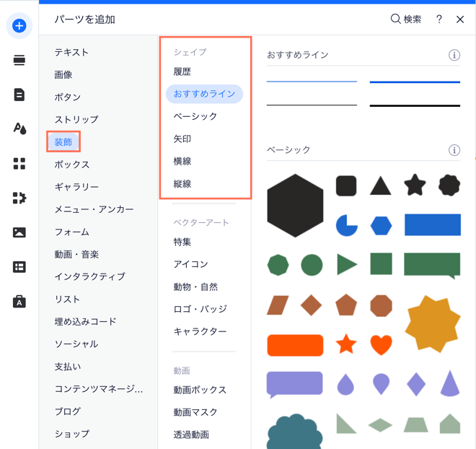Open the インタラクティブ category
Viewport: 476px width, 449px height.
pos(89,276)
